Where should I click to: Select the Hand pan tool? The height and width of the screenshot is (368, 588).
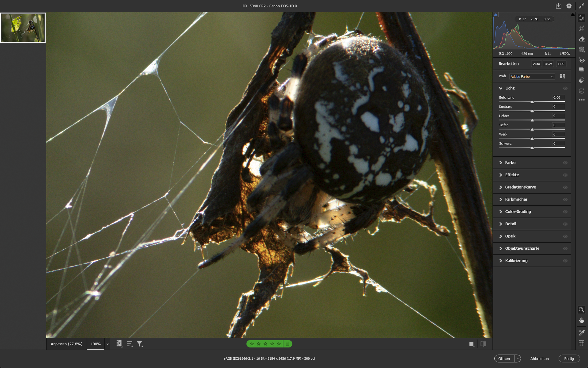(581, 320)
